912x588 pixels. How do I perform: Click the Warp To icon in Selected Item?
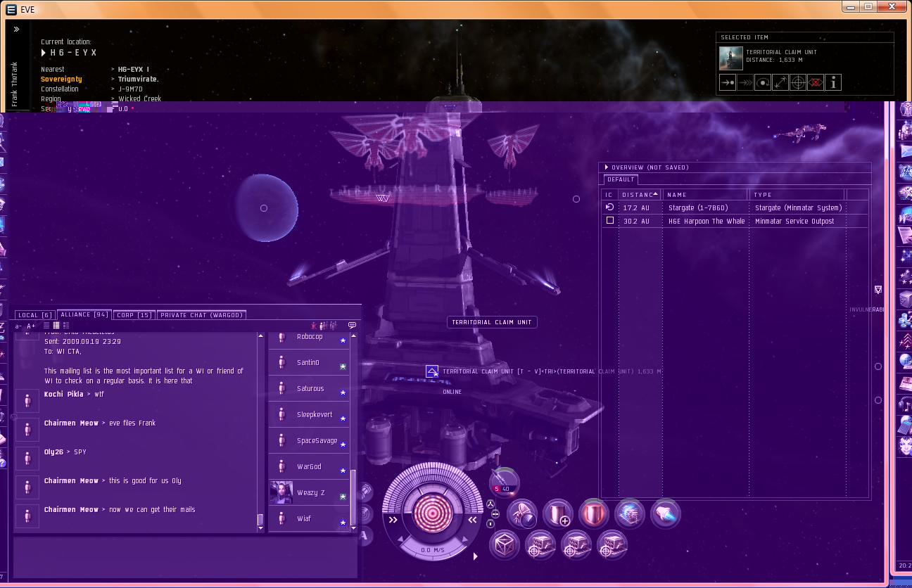745,83
